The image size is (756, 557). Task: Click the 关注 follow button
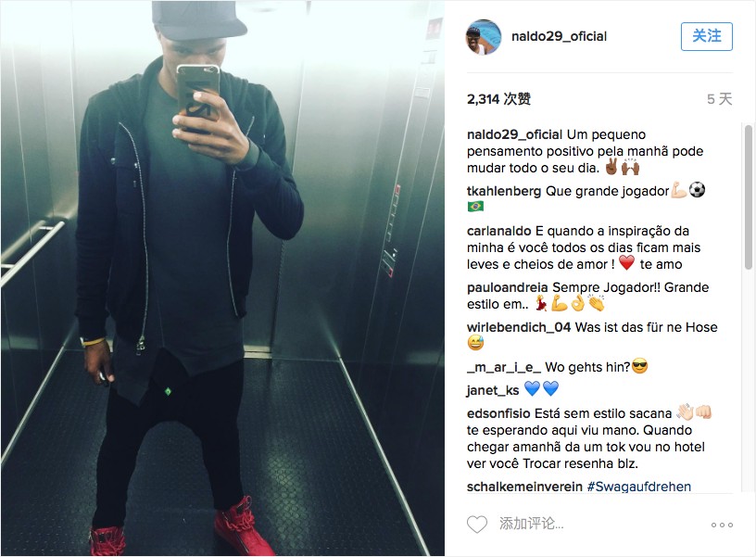pyautogui.click(x=706, y=36)
